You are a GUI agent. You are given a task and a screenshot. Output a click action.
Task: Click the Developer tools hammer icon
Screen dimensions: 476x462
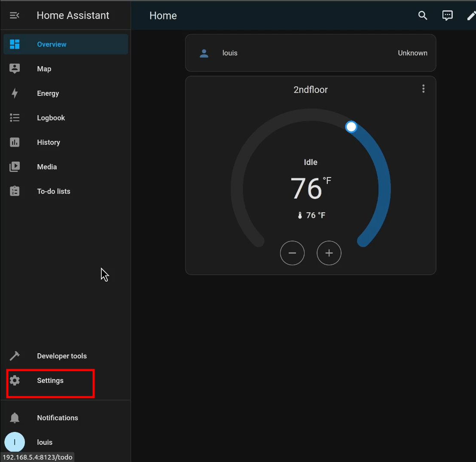[15, 356]
